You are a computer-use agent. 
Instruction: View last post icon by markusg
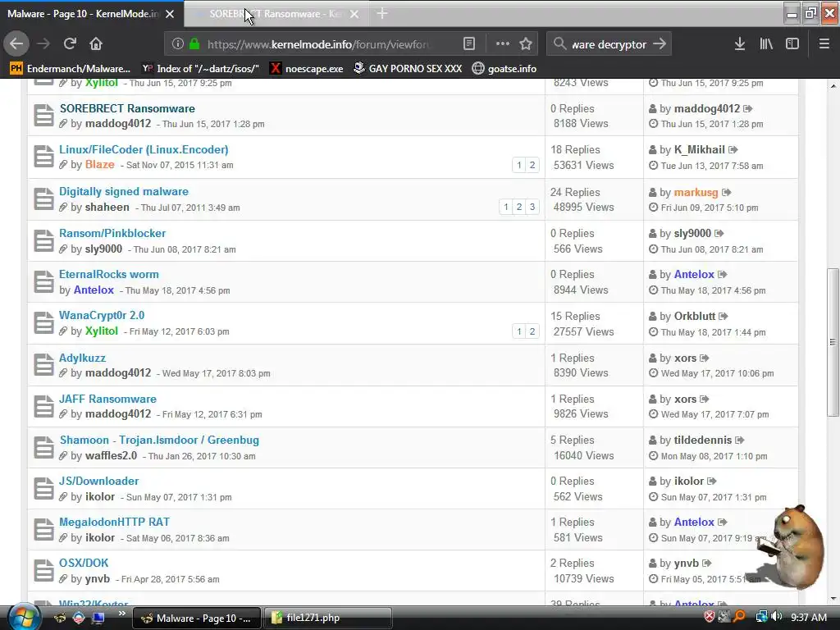727,192
